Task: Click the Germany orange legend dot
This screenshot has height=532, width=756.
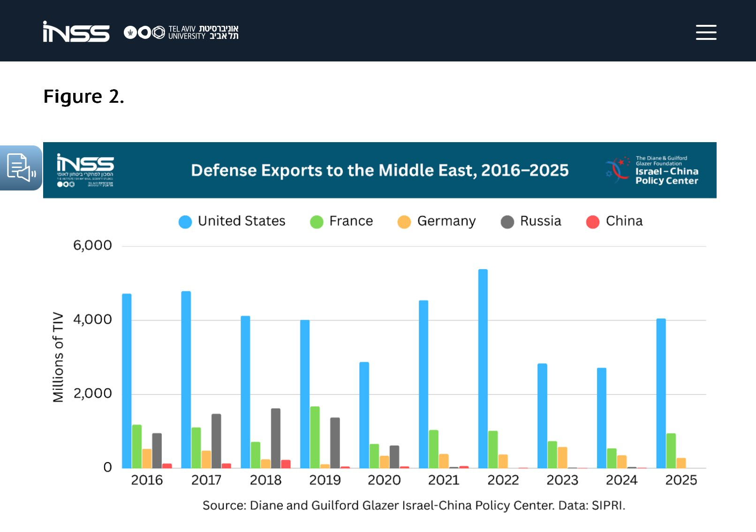Action: pyautogui.click(x=404, y=222)
